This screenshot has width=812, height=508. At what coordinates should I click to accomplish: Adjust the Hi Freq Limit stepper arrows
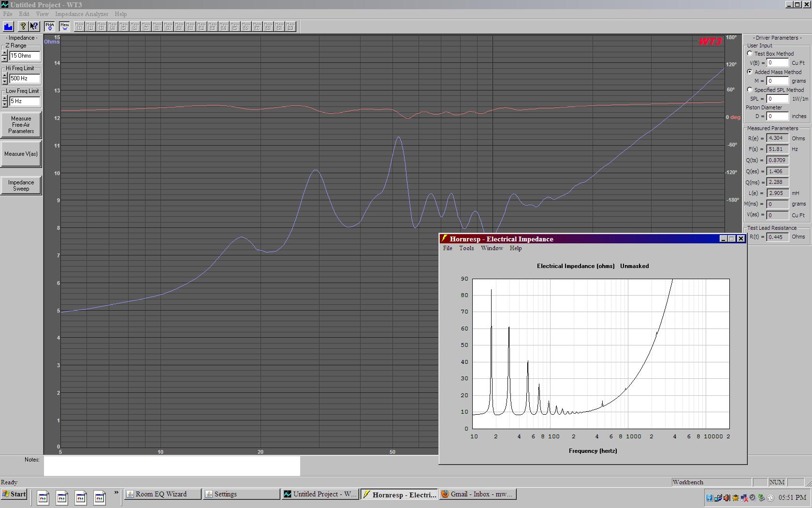[x=5, y=78]
